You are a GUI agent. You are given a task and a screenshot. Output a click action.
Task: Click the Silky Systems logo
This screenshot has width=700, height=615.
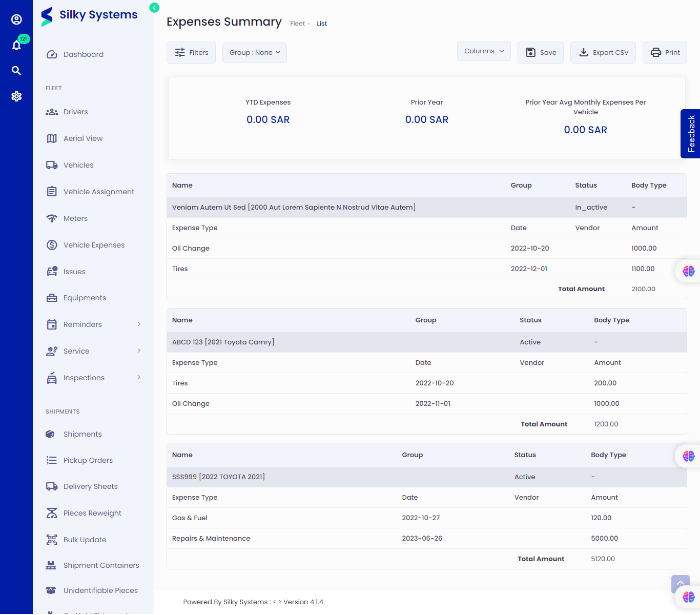click(x=90, y=16)
